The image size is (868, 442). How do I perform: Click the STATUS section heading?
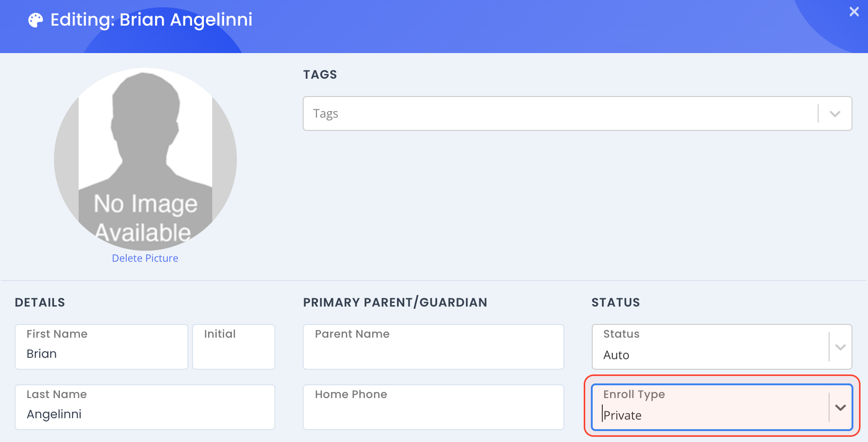point(616,302)
